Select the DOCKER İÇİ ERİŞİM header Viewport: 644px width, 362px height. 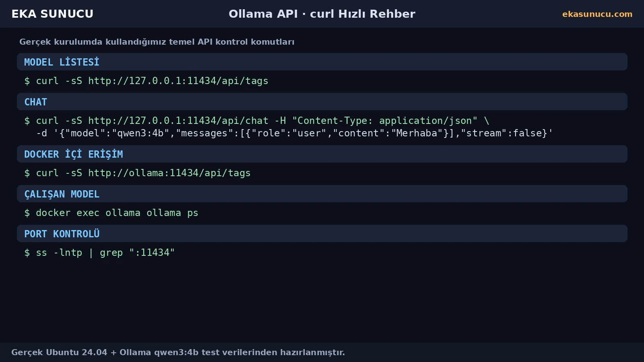tap(322, 154)
